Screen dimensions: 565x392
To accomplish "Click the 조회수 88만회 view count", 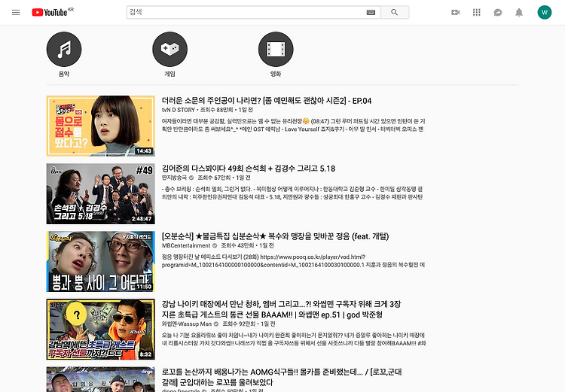I will [x=216, y=110].
